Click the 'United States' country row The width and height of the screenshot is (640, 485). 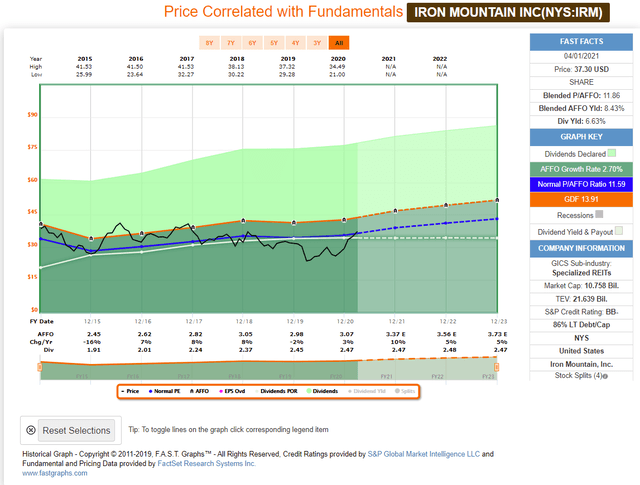tap(581, 351)
